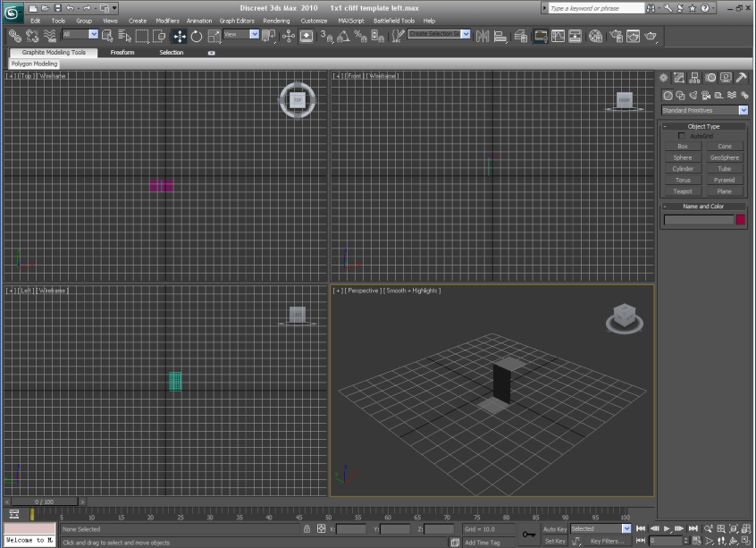Click the time slider 0 / 100 handle
The height and width of the screenshot is (548, 756).
[x=44, y=502]
